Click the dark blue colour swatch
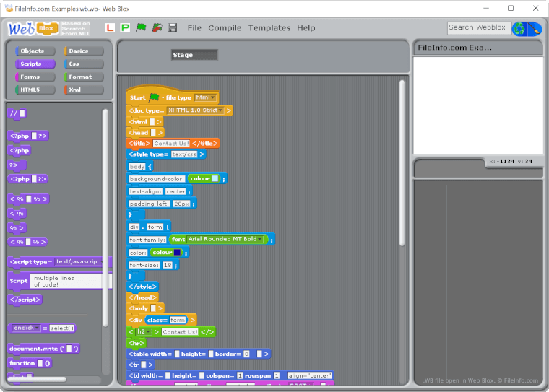Screen dimensions: 549x392 pos(177,253)
